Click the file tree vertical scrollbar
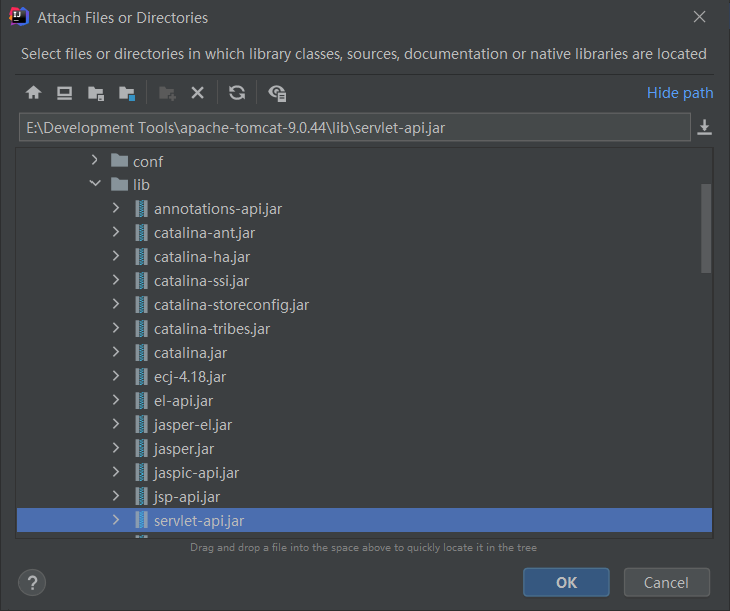This screenshot has width=730, height=611. pyautogui.click(x=706, y=228)
